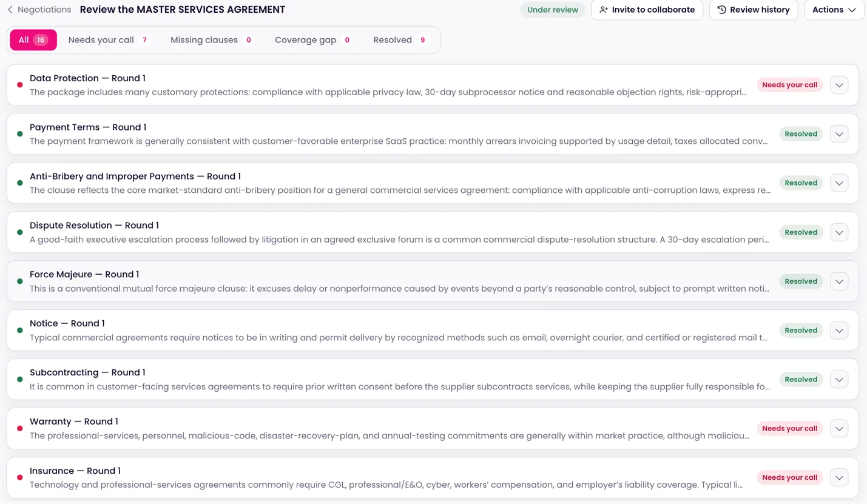Expand the Notice row chevron
The height and width of the screenshot is (504, 867).
[839, 331]
